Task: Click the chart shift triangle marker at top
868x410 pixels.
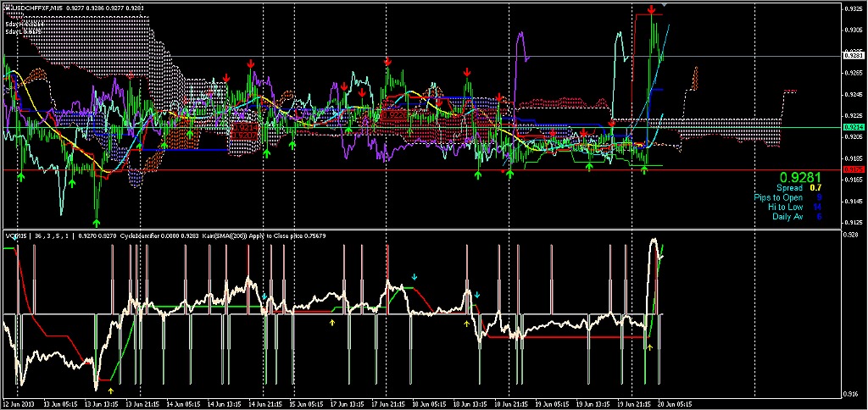Action: point(665,5)
